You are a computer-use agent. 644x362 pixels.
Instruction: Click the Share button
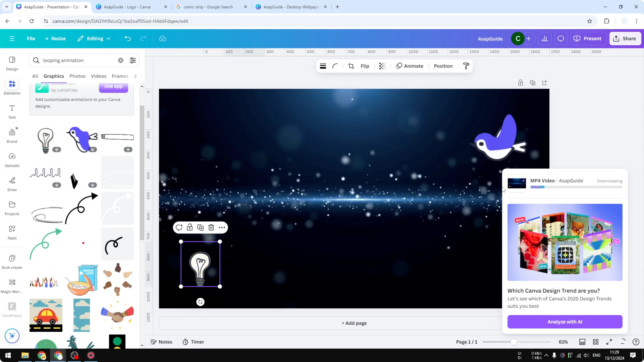(x=625, y=38)
